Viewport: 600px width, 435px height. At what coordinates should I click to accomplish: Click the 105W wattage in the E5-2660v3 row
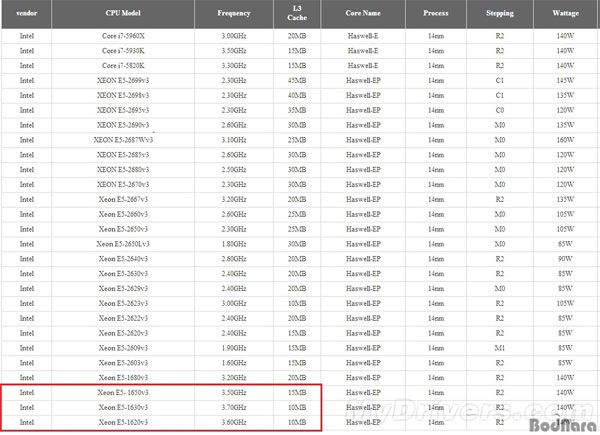tap(566, 215)
